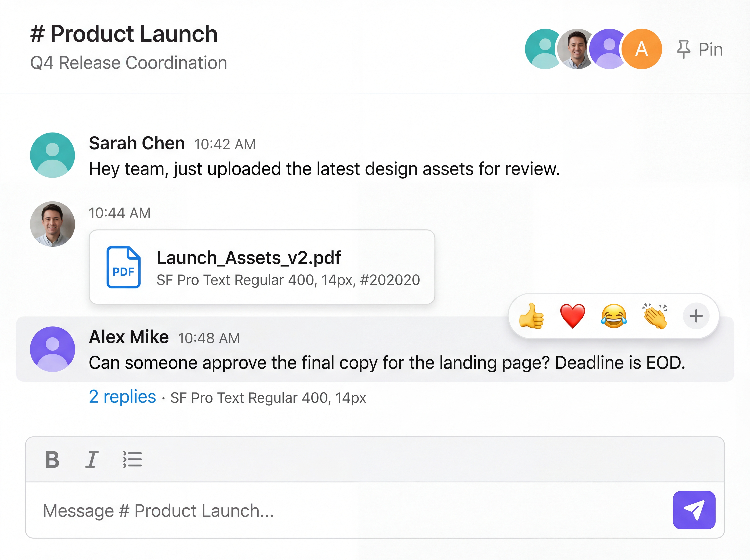This screenshot has width=750, height=560.
Task: React with the clapping hands emoji
Action: pos(655,316)
